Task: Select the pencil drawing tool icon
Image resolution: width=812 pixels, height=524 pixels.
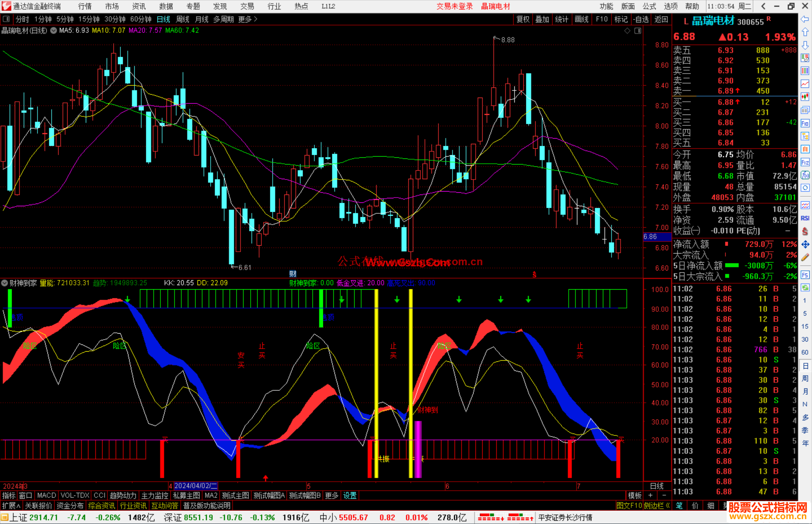Action: pyautogui.click(x=805, y=257)
